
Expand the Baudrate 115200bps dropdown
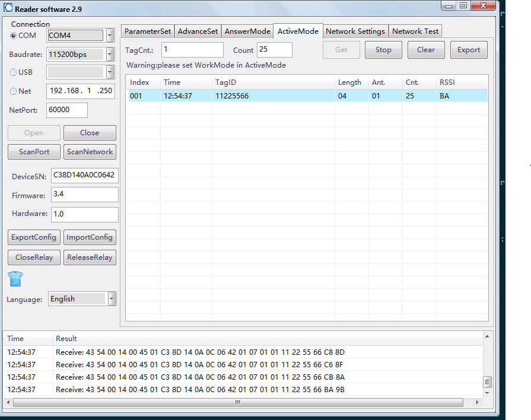110,55
